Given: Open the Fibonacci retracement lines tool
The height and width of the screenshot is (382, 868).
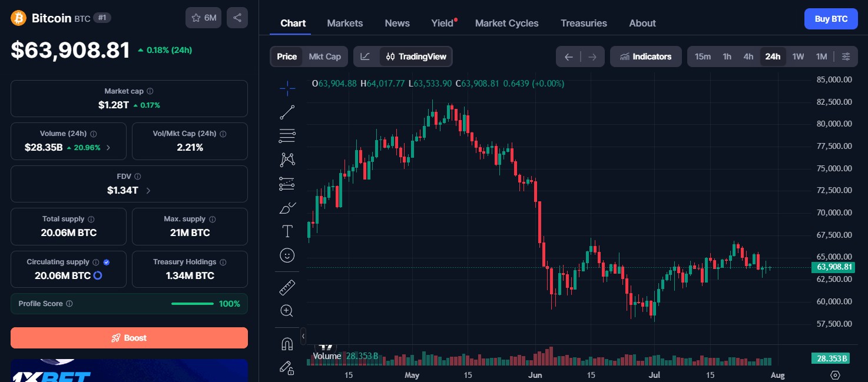Looking at the screenshot, I should [287, 136].
